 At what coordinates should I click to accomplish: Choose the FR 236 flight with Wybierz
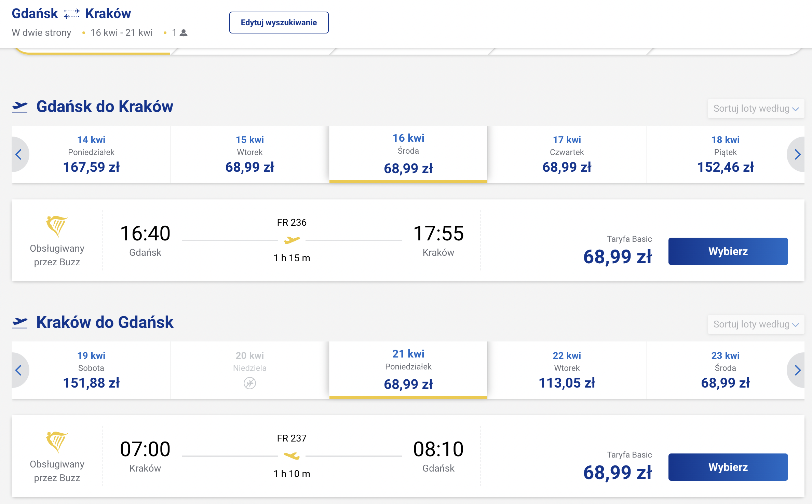(728, 251)
